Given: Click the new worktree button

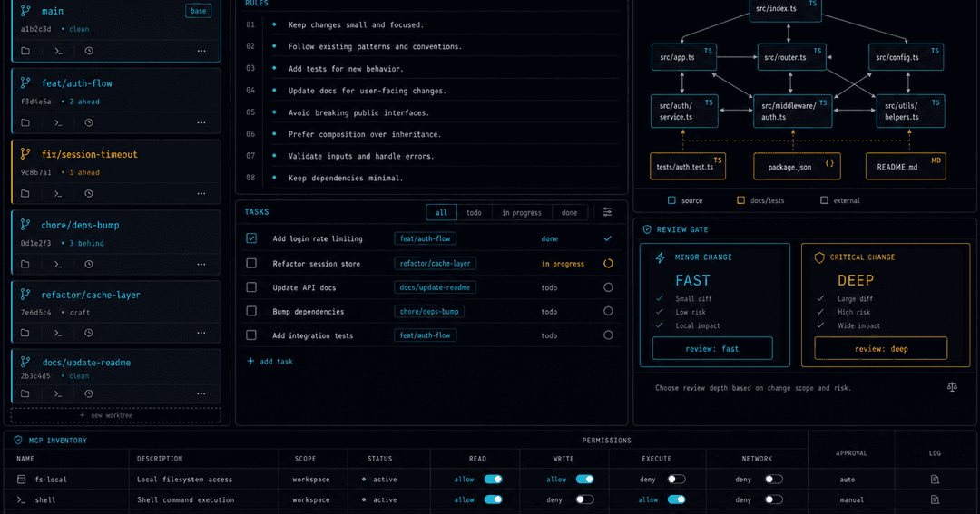Looking at the screenshot, I should (x=115, y=415).
